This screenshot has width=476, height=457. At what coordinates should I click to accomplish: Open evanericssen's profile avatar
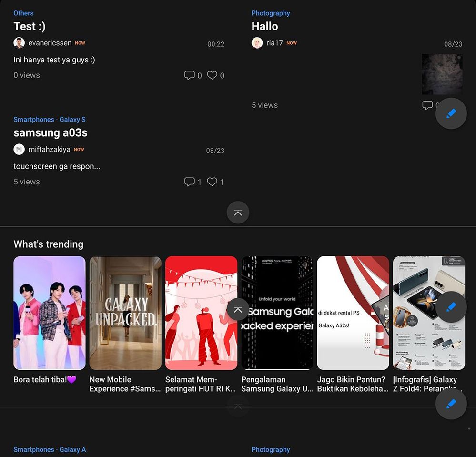19,43
